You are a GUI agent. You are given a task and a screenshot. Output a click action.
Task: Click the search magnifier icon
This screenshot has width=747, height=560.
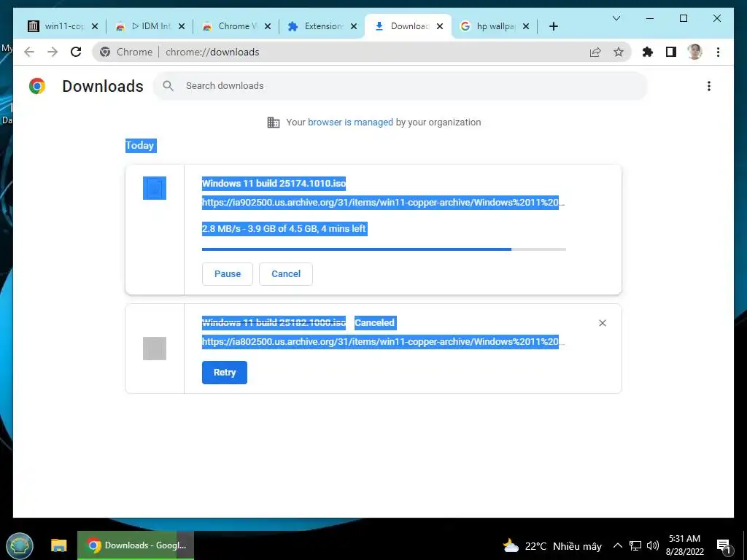(168, 86)
